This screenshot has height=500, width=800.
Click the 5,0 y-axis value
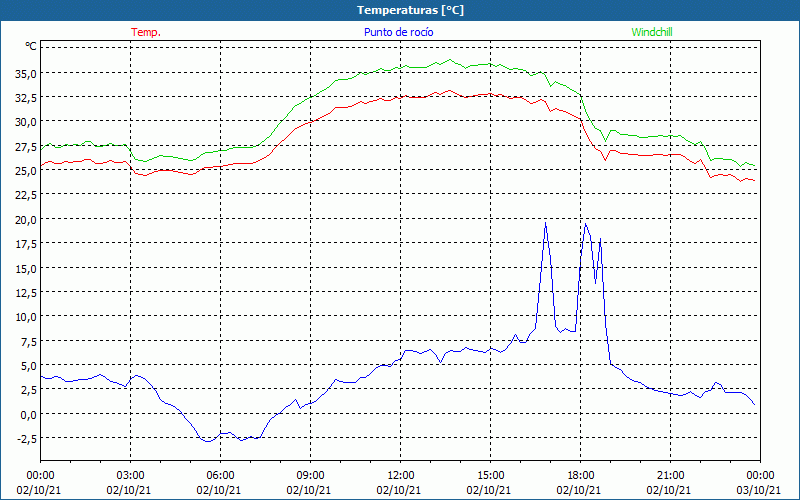[28, 365]
